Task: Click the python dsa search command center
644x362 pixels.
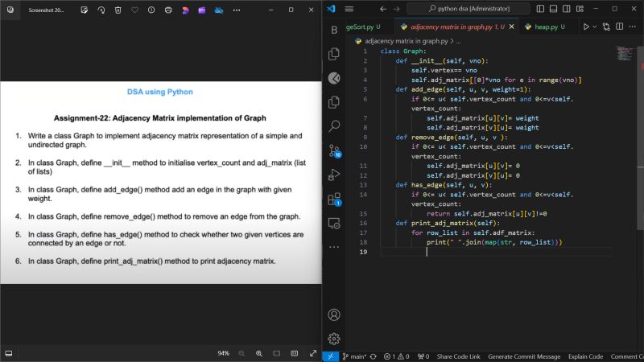Action: tap(469, 9)
